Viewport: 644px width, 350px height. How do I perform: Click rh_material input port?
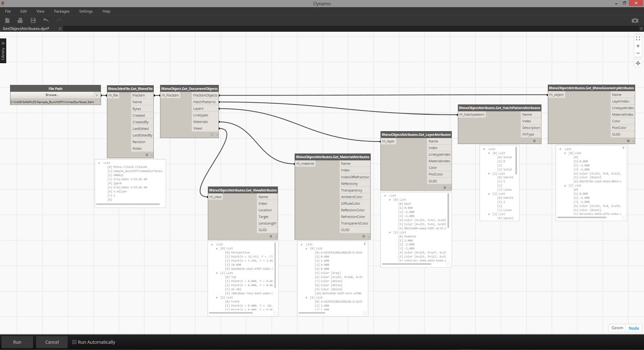tap(305, 164)
